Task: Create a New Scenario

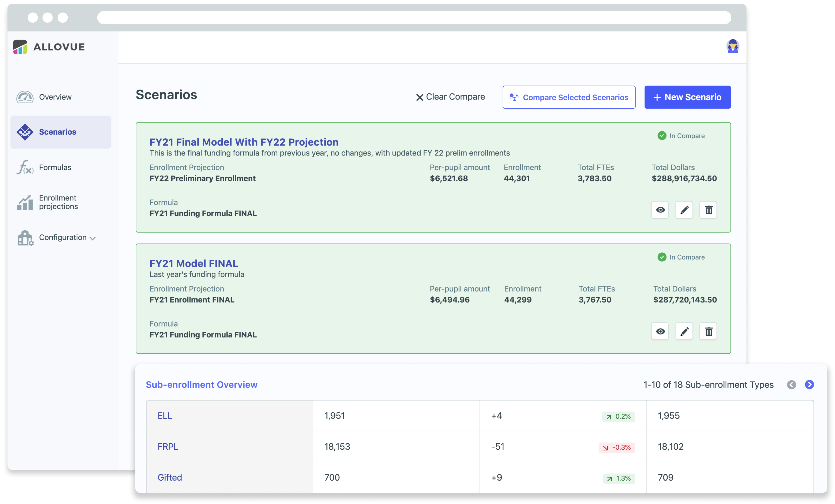Action: 687,97
